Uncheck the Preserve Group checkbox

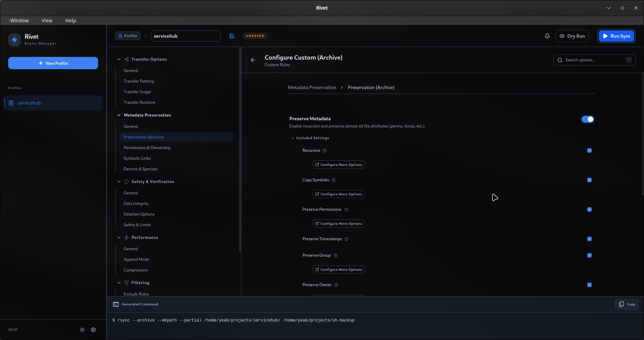pyautogui.click(x=589, y=255)
